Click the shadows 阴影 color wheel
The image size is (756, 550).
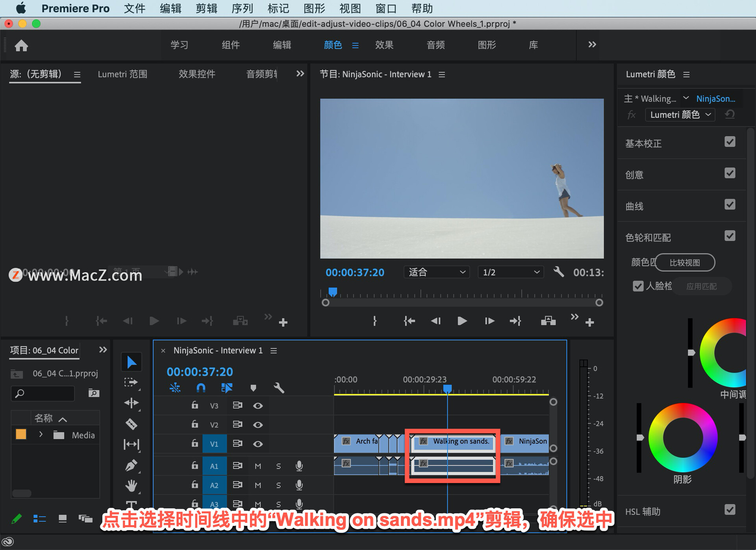[683, 437]
